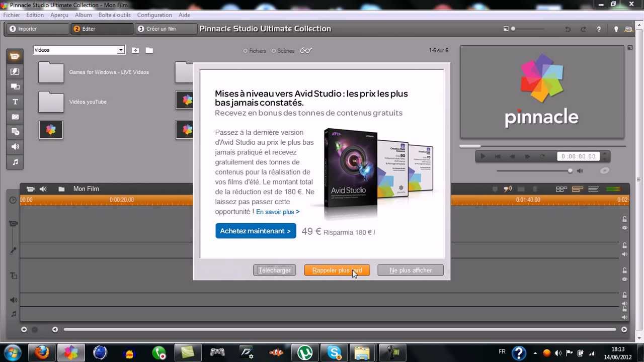Image resolution: width=644 pixels, height=362 pixels.
Task: Open the Photos album section
Action: pyautogui.click(x=15, y=117)
